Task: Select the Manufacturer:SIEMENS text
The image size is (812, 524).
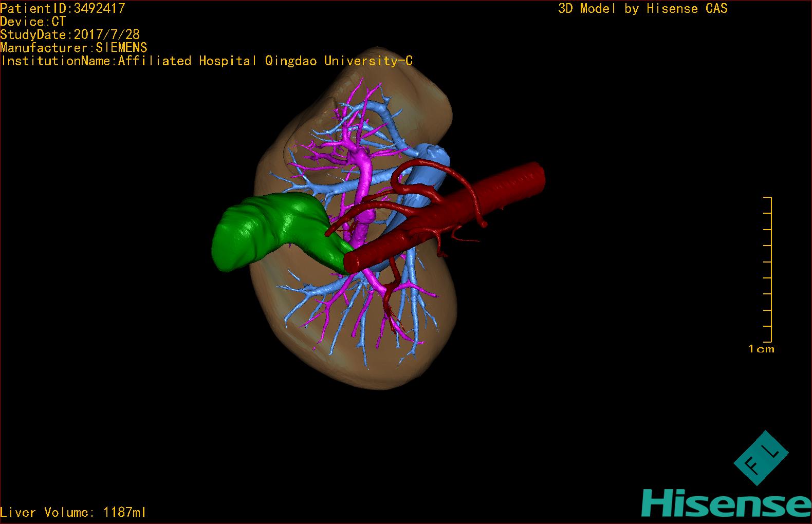Action: click(x=73, y=48)
